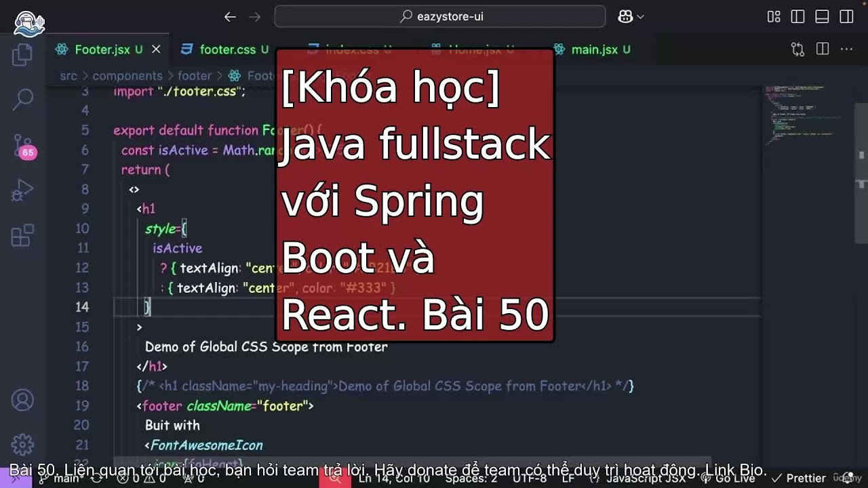Click line number 14 in the gutter

(81, 307)
